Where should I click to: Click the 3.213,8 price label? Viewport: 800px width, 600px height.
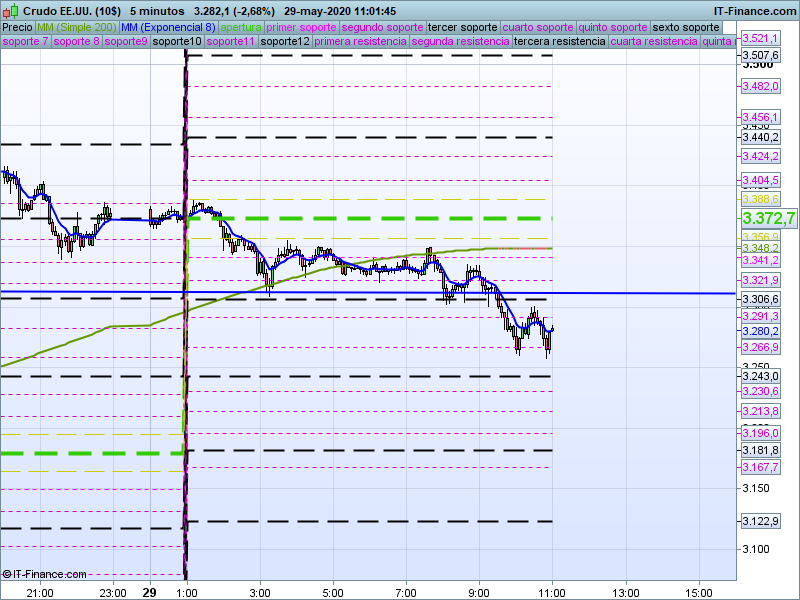tap(760, 411)
